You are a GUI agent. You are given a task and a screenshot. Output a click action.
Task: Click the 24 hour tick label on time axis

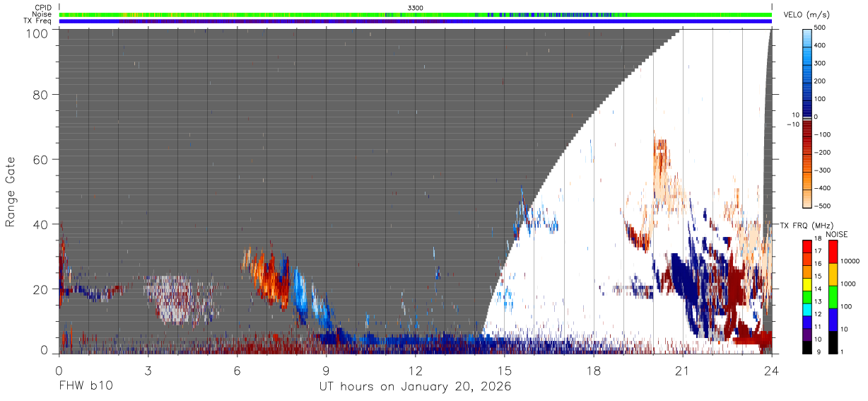[x=772, y=371]
